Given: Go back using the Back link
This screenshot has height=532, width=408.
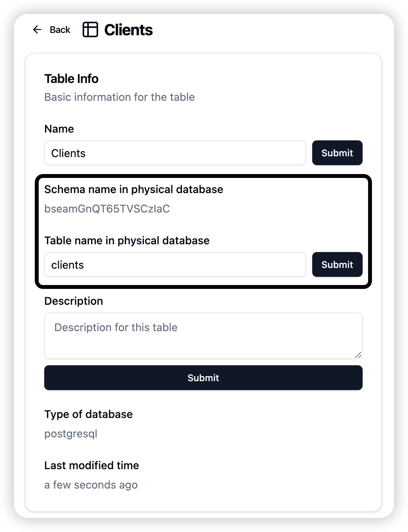Looking at the screenshot, I should [52, 29].
